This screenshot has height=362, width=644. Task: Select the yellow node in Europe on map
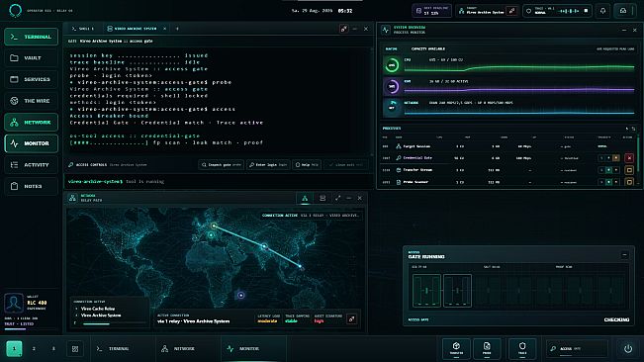coord(214,226)
